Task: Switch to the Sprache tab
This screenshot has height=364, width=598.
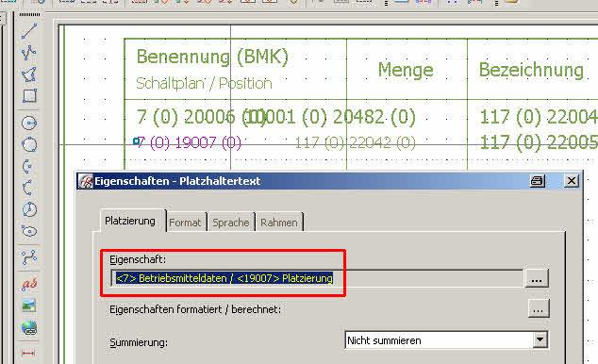Action: pyautogui.click(x=231, y=223)
